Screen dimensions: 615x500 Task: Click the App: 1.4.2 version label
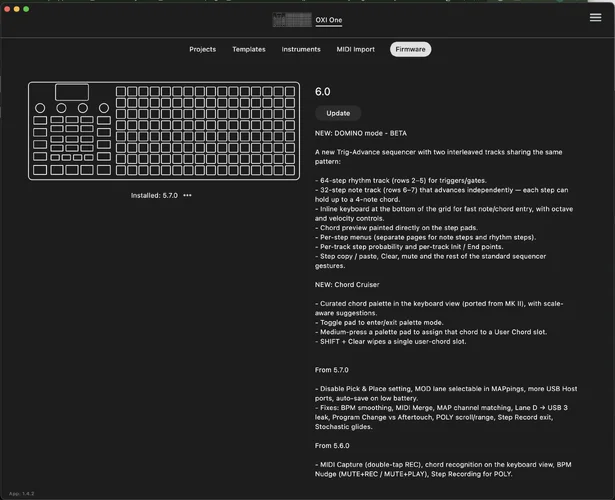coord(22,494)
